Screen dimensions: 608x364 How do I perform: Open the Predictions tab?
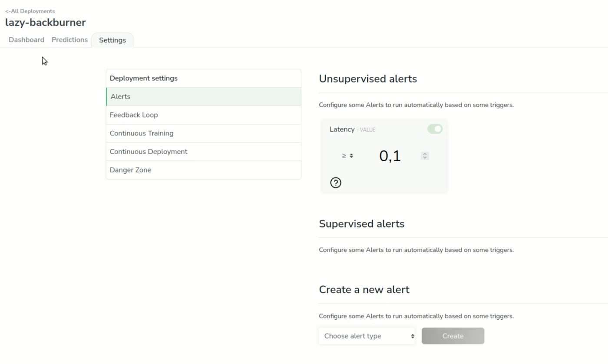69,40
